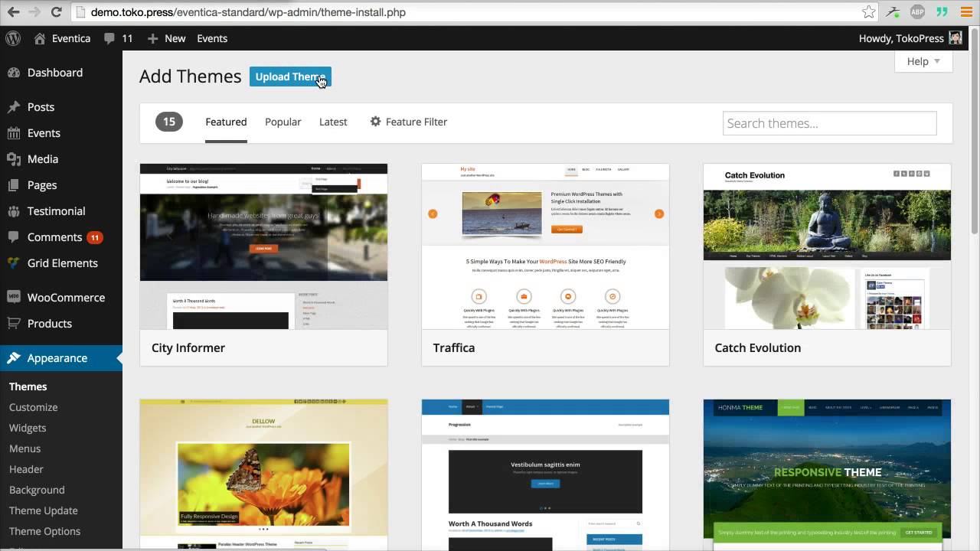The image size is (980, 551).
Task: Open the Customize submenu item
Action: click(34, 407)
